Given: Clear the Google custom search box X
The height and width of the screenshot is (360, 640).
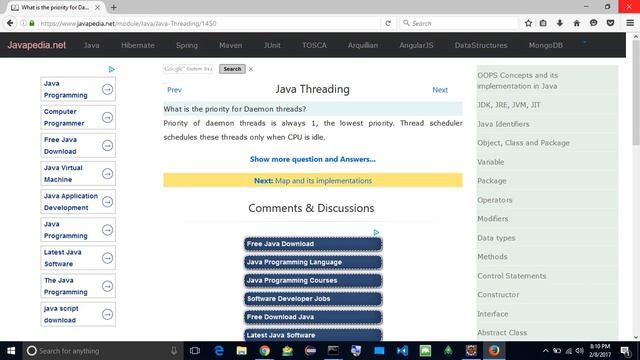Looking at the screenshot, I should pyautogui.click(x=251, y=69).
